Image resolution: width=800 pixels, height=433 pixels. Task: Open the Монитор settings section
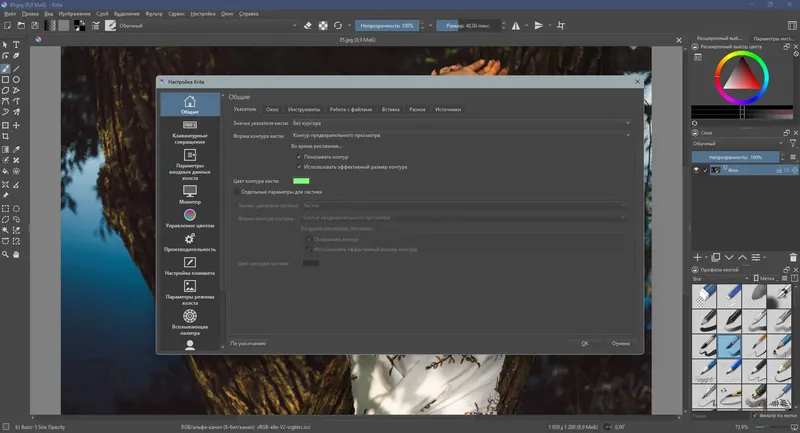(x=189, y=193)
